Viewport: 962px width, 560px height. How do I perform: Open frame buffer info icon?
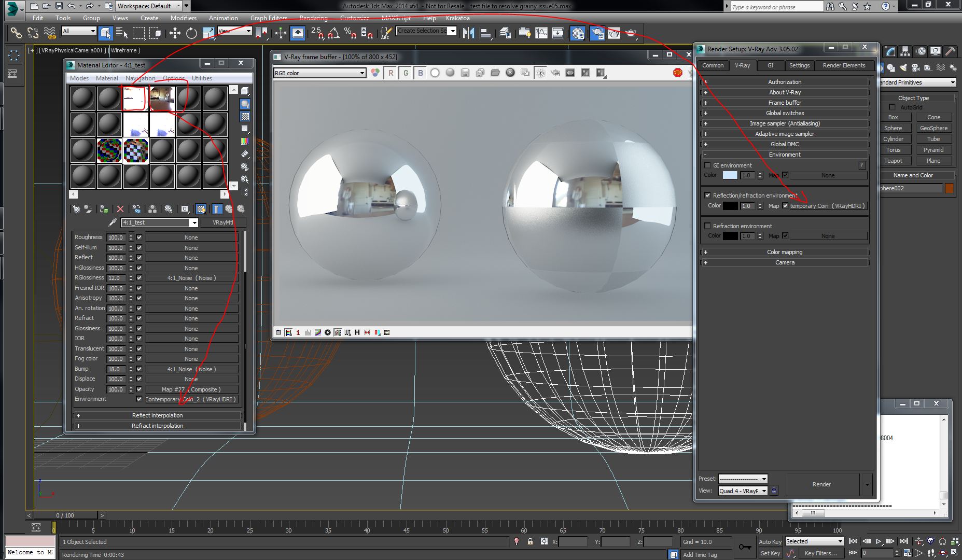(x=298, y=332)
